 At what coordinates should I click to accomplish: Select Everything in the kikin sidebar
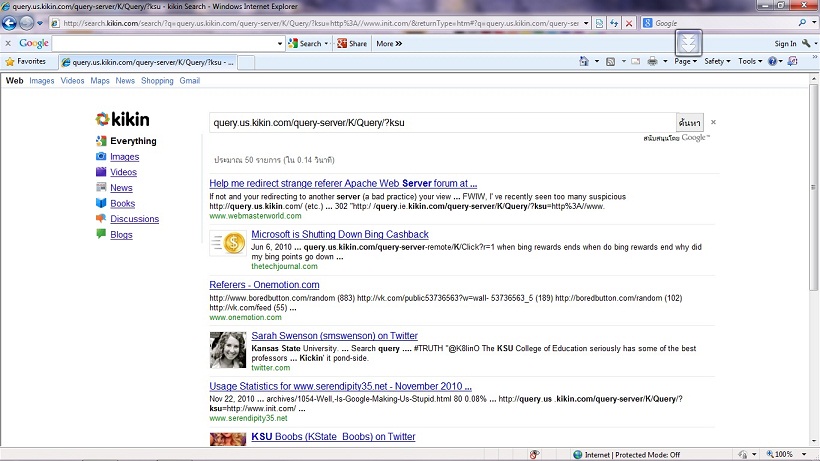coord(133,141)
